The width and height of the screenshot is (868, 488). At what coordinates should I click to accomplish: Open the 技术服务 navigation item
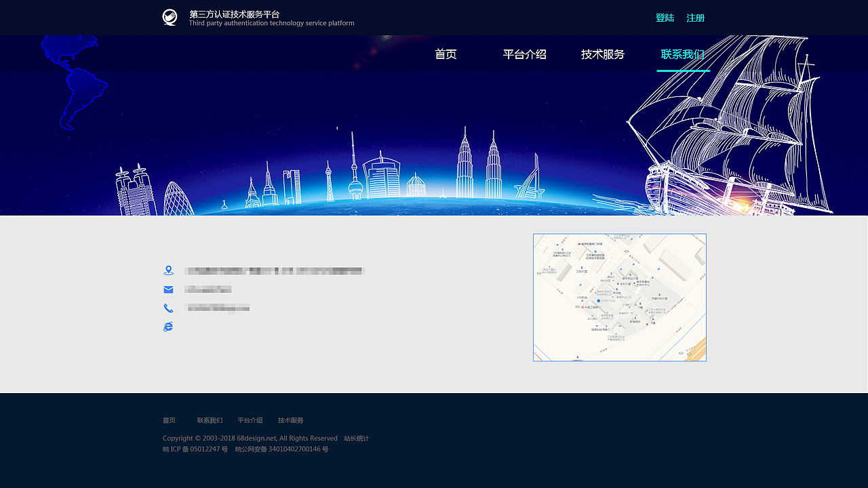pos(602,54)
